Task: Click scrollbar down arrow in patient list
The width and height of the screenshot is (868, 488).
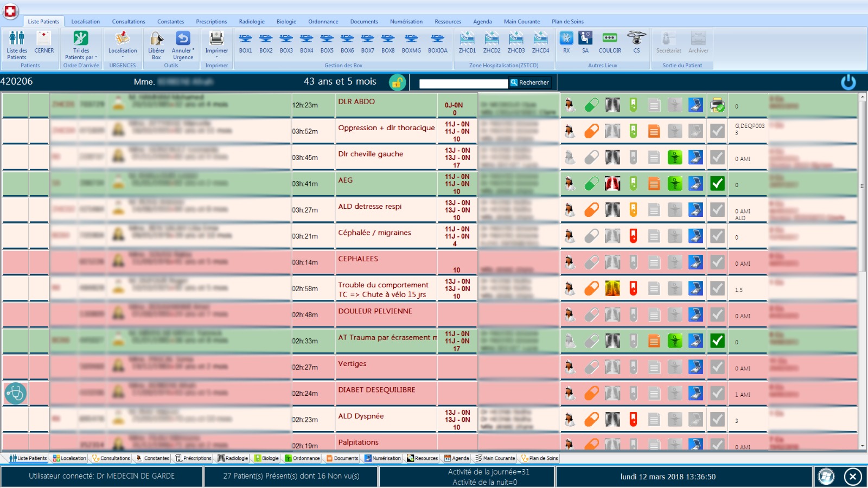Action: (863, 446)
